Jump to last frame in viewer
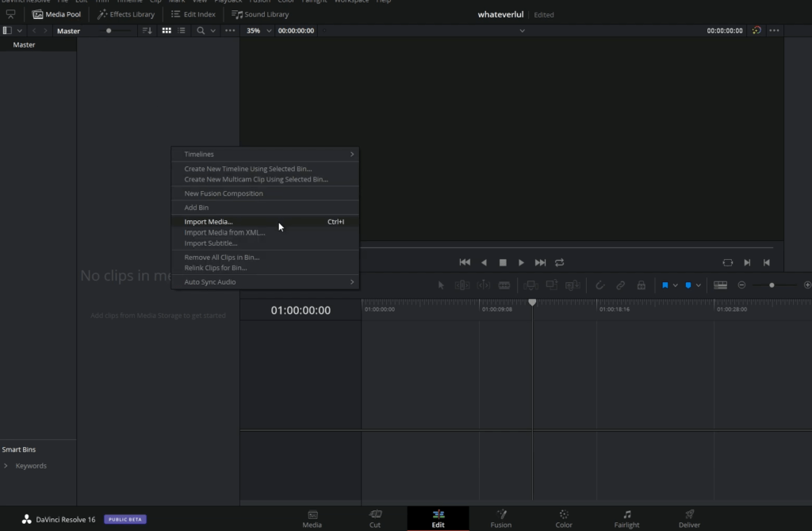This screenshot has height=531, width=812. tap(540, 262)
